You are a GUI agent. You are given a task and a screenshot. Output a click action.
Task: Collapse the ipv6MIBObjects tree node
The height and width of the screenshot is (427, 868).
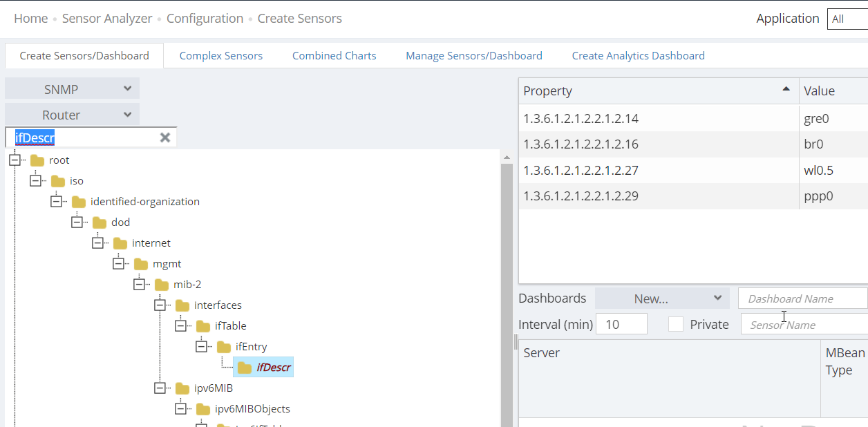(x=181, y=408)
